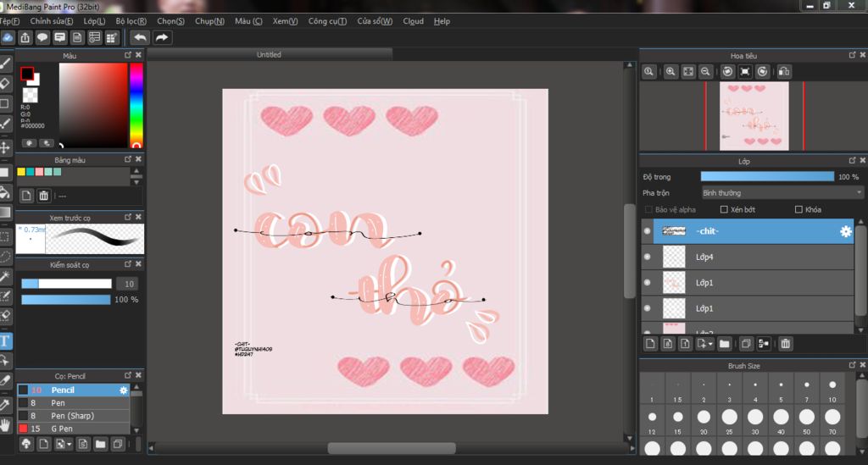Open Pencil brush settings gear
Screen dimensions: 868x465
click(124, 390)
